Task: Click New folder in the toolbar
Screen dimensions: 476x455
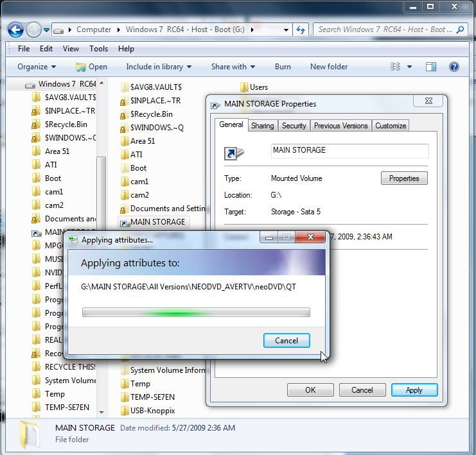Action: (329, 67)
